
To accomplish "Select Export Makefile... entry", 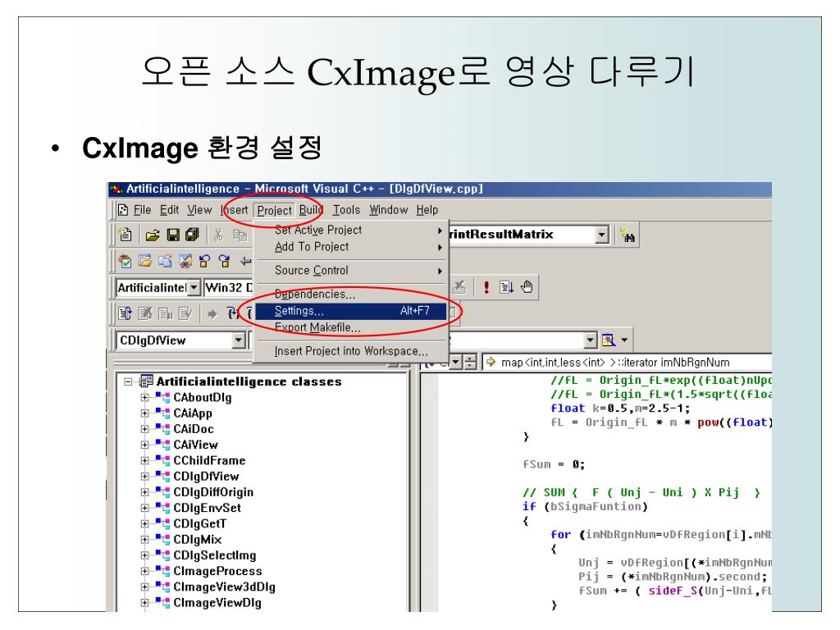I will (351, 327).
